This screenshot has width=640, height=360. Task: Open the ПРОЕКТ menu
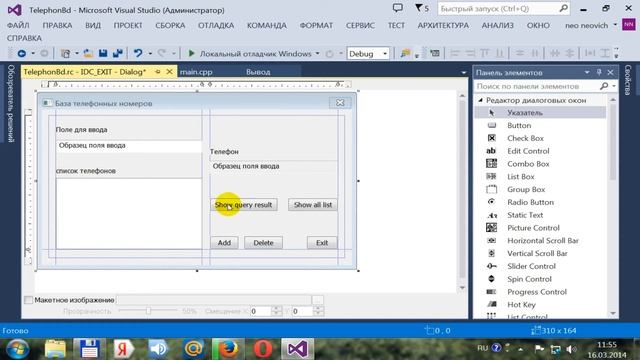[x=128, y=25]
